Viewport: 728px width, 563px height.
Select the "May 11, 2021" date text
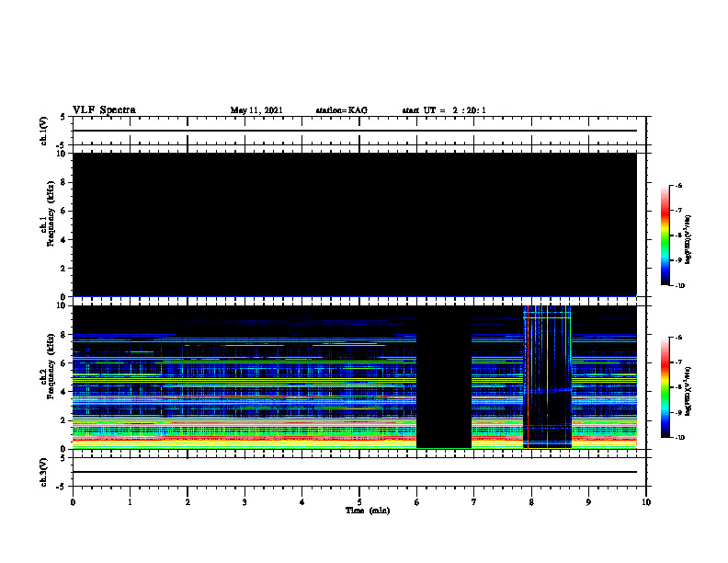[x=256, y=110]
